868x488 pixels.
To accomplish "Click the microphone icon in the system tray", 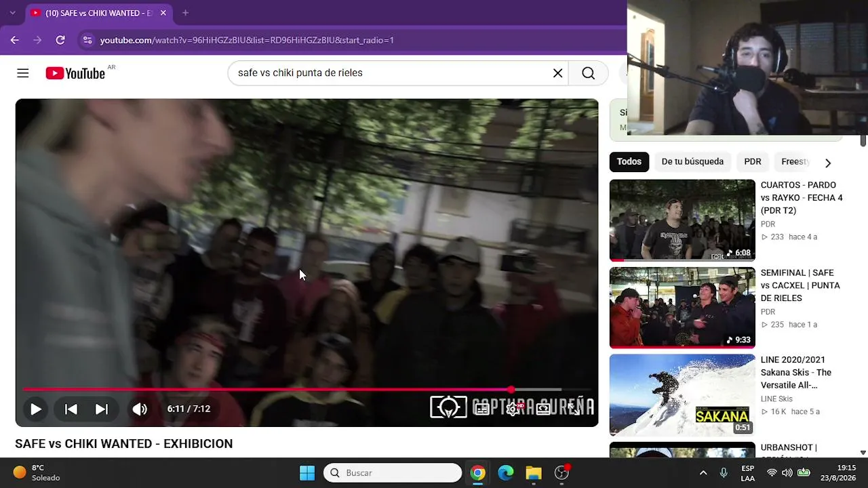I will pos(724,473).
